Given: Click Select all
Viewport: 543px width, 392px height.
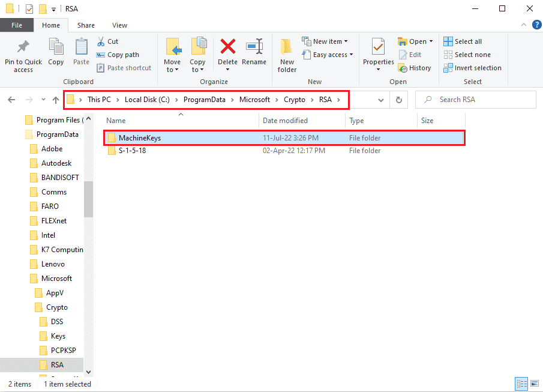Looking at the screenshot, I should click(x=463, y=41).
